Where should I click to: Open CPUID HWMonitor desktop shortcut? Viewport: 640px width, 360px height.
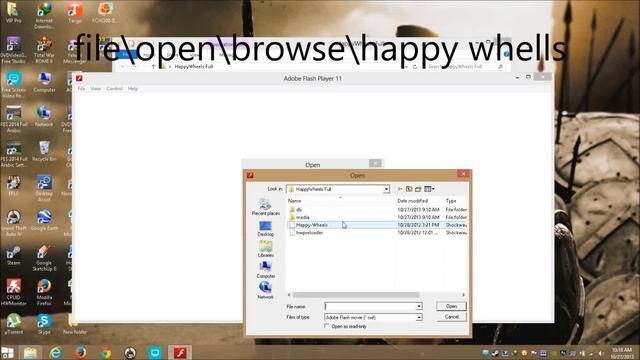click(x=13, y=292)
